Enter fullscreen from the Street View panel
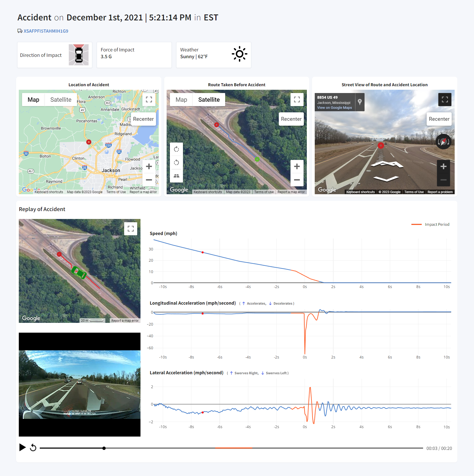Image resolution: width=474 pixels, height=476 pixels. tap(445, 100)
